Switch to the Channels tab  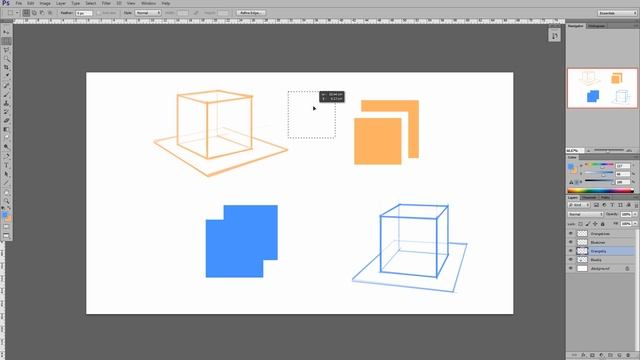tap(589, 198)
